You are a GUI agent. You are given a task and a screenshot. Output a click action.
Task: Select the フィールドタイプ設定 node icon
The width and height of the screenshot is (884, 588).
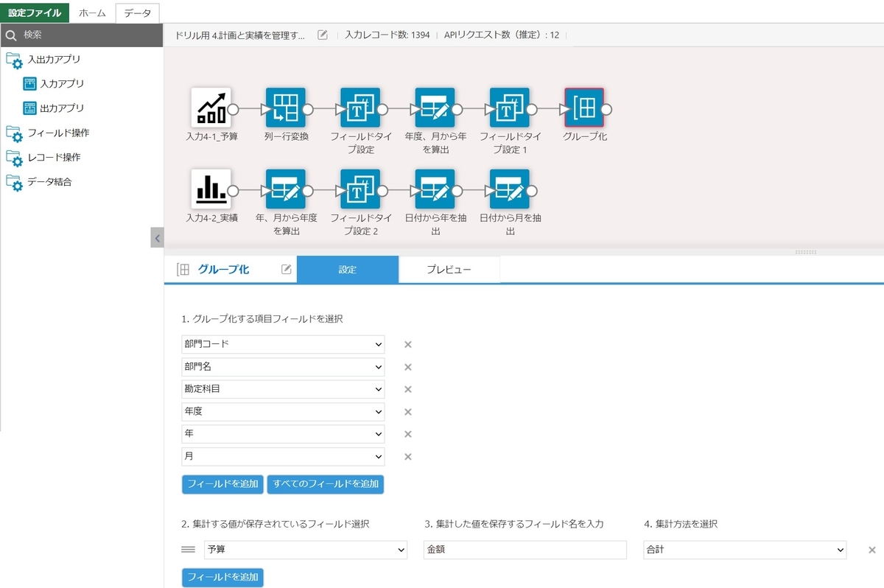click(360, 108)
